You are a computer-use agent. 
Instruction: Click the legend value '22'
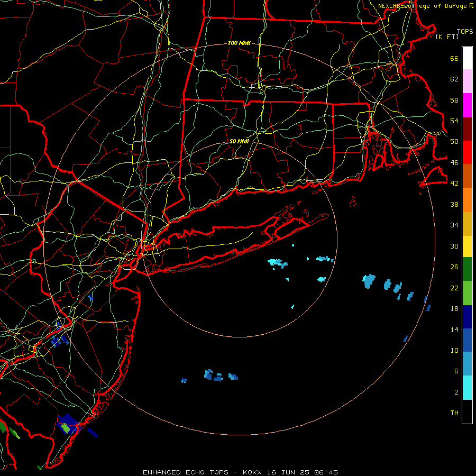point(454,288)
